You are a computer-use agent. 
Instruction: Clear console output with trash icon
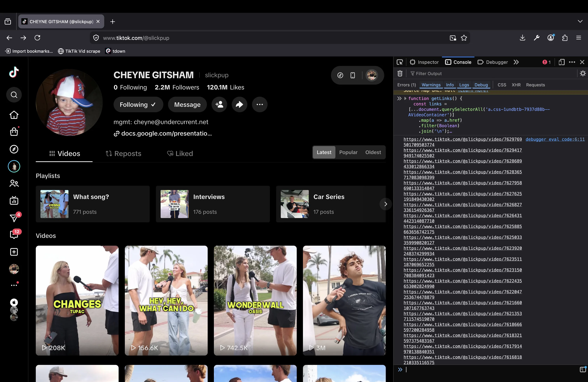pos(400,74)
